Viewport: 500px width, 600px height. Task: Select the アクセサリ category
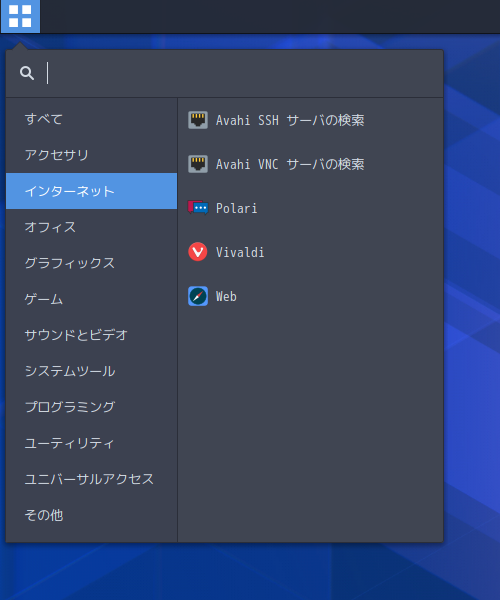pyautogui.click(x=91, y=155)
